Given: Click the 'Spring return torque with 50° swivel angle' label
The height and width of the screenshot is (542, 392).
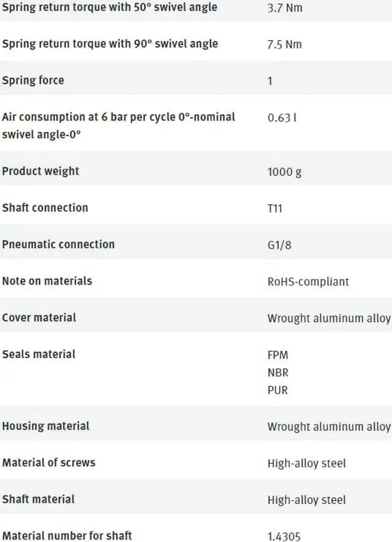Looking at the screenshot, I should click(110, 7).
